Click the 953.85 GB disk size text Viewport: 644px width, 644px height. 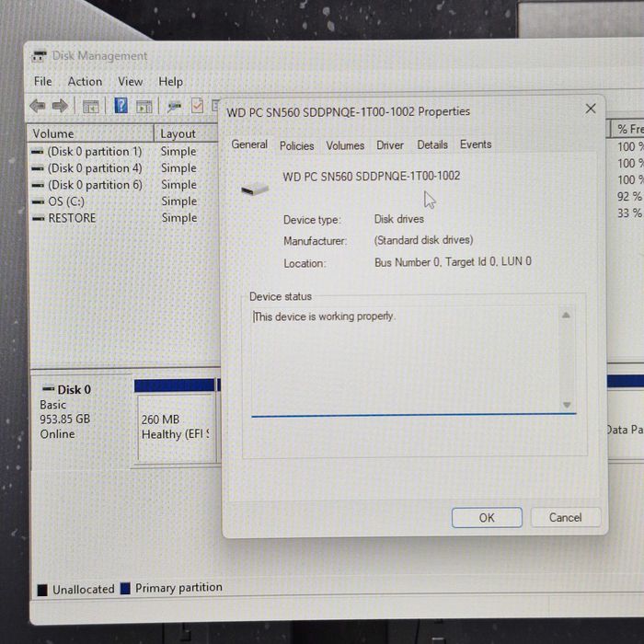click(65, 419)
